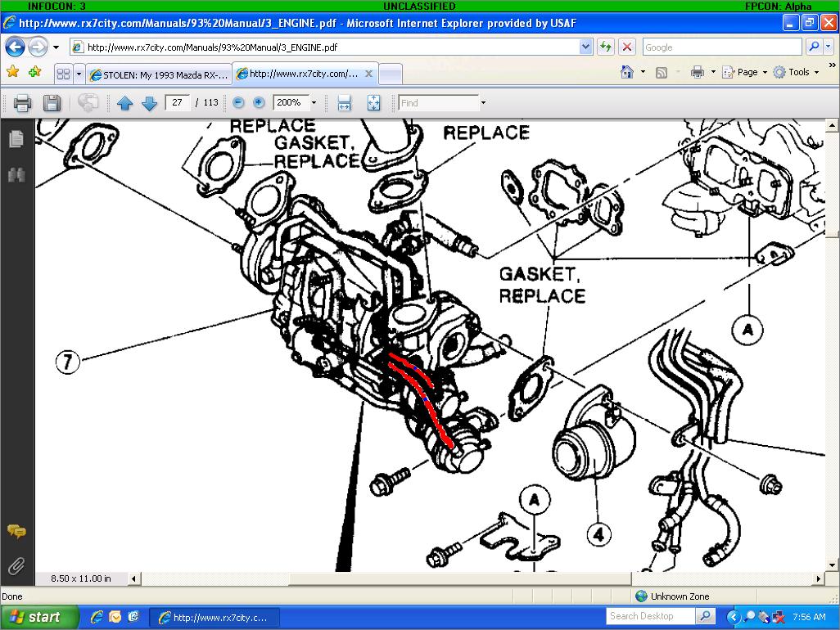The width and height of the screenshot is (840, 630).
Task: Zoom in with the plus button
Action: (x=259, y=103)
